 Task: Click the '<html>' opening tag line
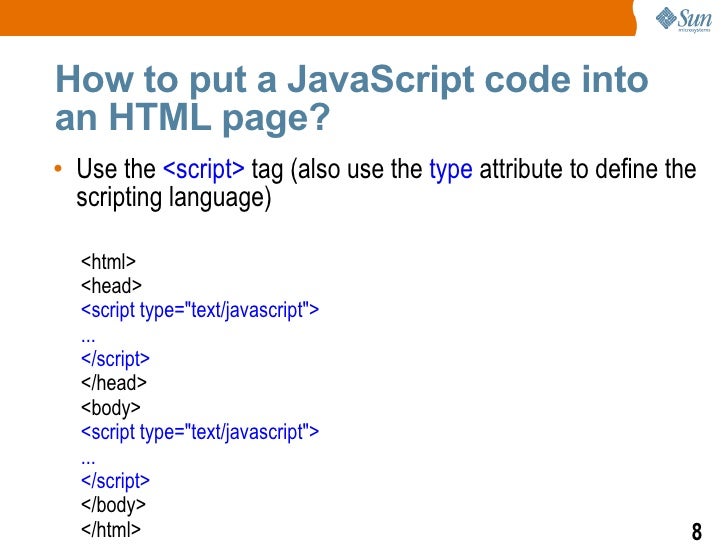108,261
